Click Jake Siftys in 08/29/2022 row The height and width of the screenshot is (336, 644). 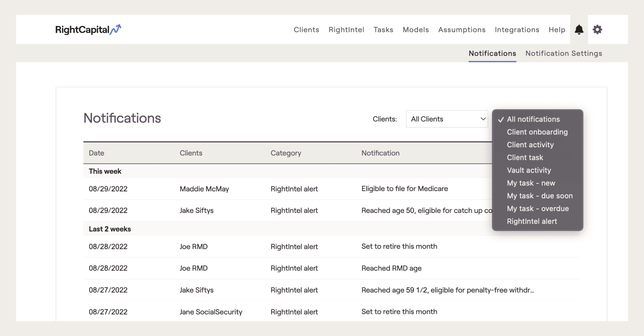(196, 211)
